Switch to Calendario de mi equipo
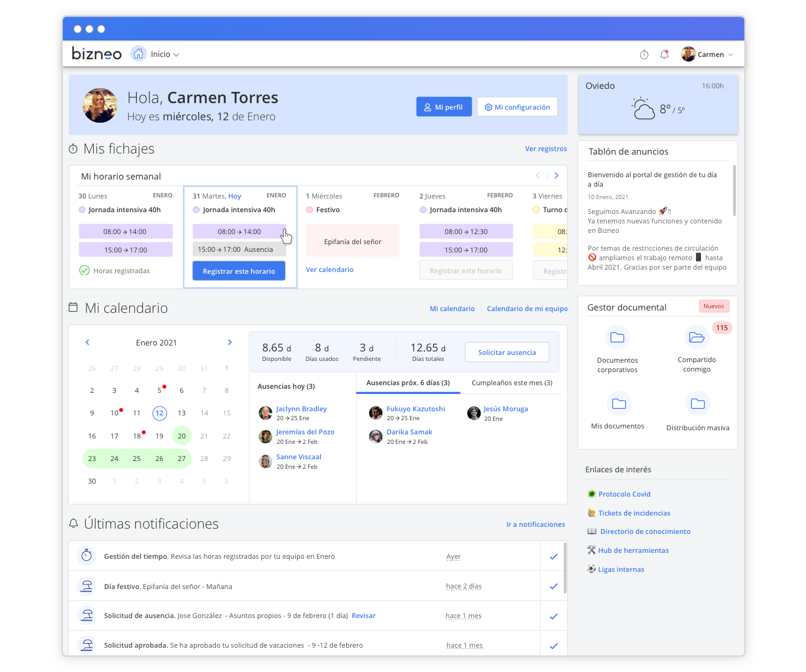The width and height of the screenshot is (806, 672). point(527,309)
